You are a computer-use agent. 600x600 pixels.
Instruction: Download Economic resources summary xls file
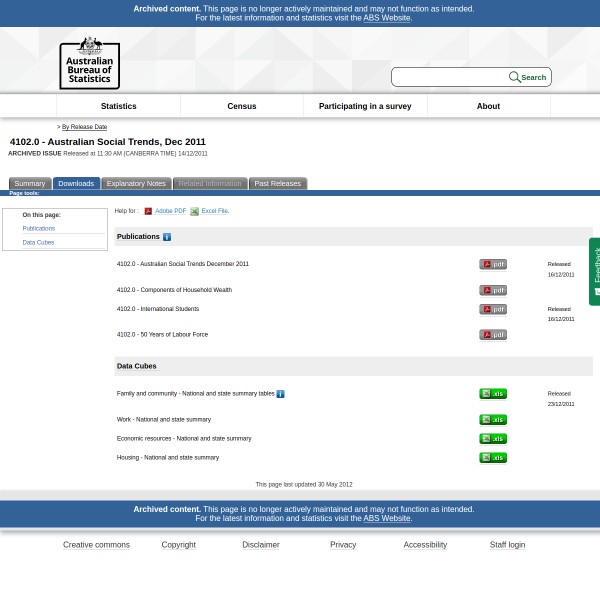492,439
